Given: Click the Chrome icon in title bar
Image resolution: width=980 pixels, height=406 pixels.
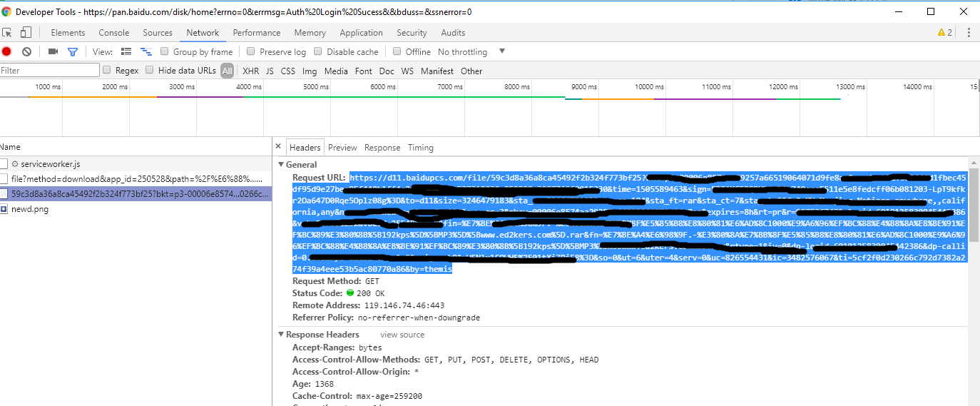Looking at the screenshot, I should point(6,11).
